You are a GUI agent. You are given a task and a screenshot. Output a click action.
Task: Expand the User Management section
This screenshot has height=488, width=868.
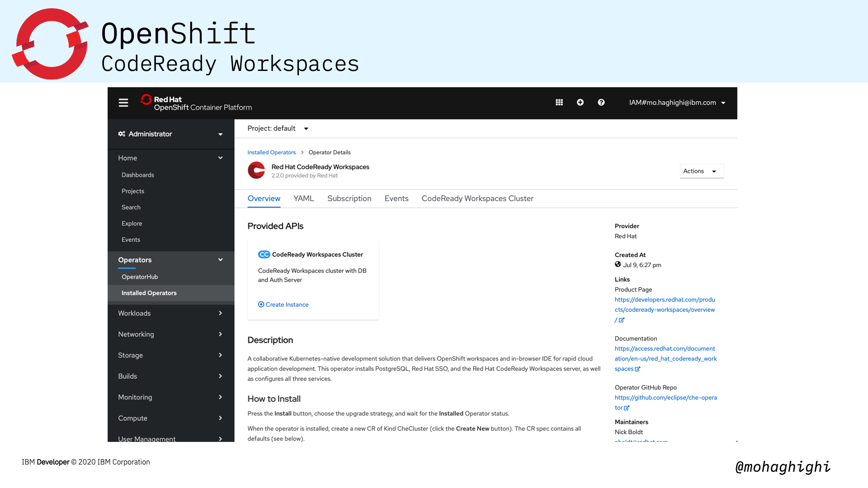[x=171, y=438]
